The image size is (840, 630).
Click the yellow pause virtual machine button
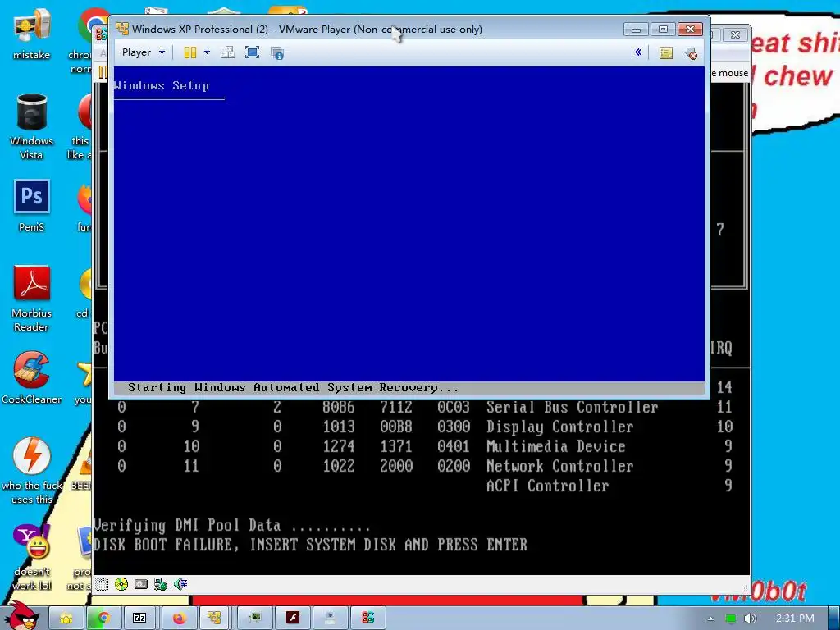click(x=190, y=52)
